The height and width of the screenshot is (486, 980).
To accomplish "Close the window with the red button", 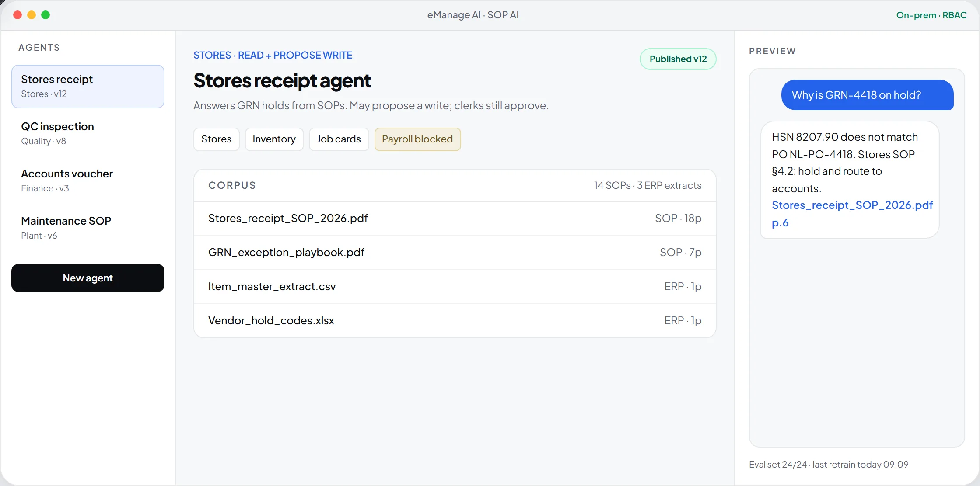I will (x=17, y=15).
